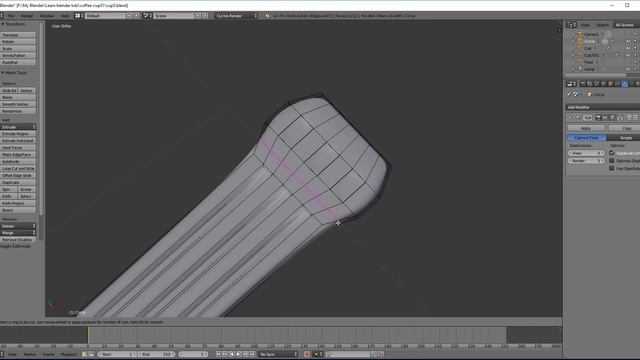
Task: Click the Translate button in Transform panel
Action: (x=18, y=35)
